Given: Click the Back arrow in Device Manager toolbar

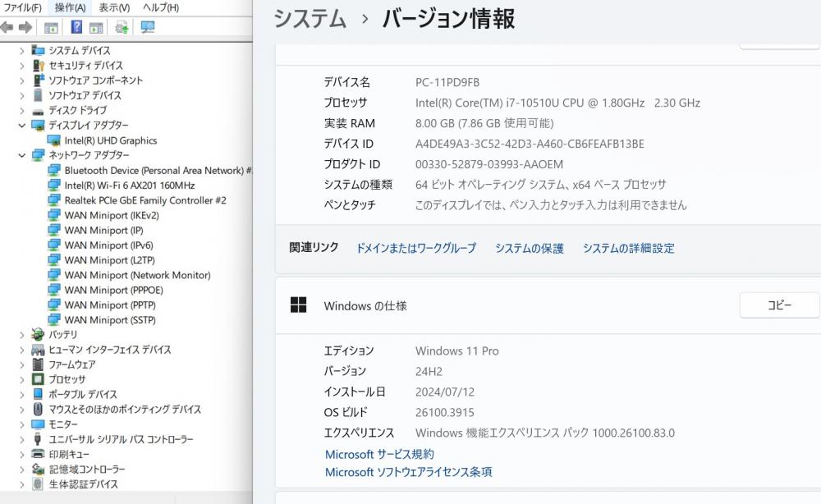Looking at the screenshot, I should pos(7,27).
